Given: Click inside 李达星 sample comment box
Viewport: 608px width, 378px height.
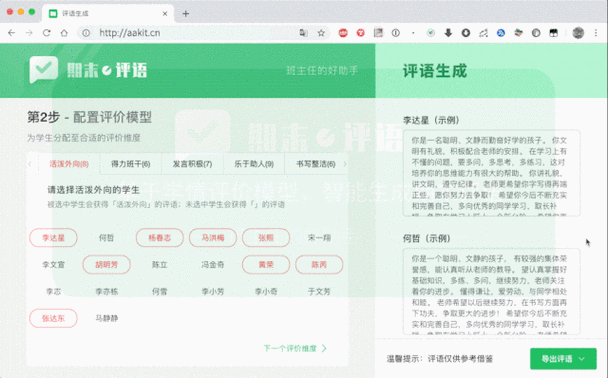Looking at the screenshot, I should pos(492,173).
